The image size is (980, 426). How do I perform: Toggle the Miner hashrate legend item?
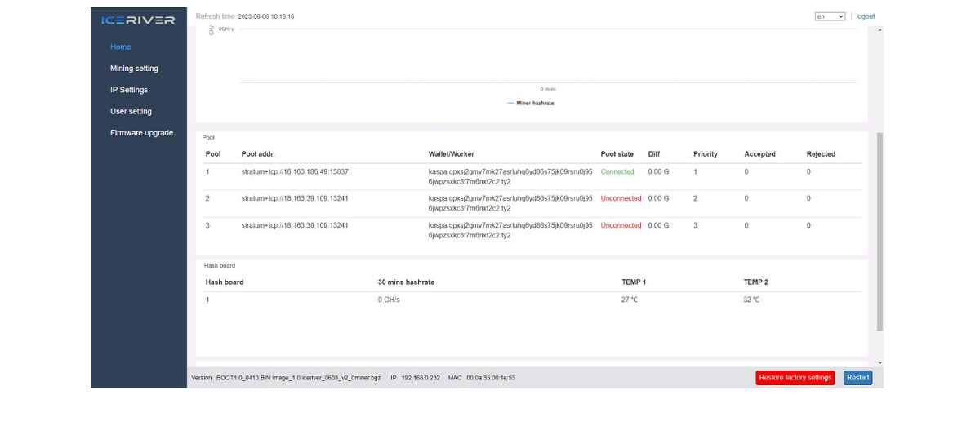click(531, 104)
